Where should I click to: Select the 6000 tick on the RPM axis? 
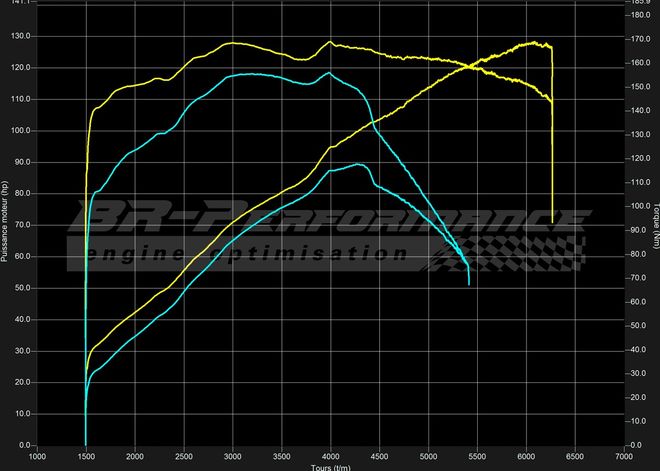coord(526,457)
